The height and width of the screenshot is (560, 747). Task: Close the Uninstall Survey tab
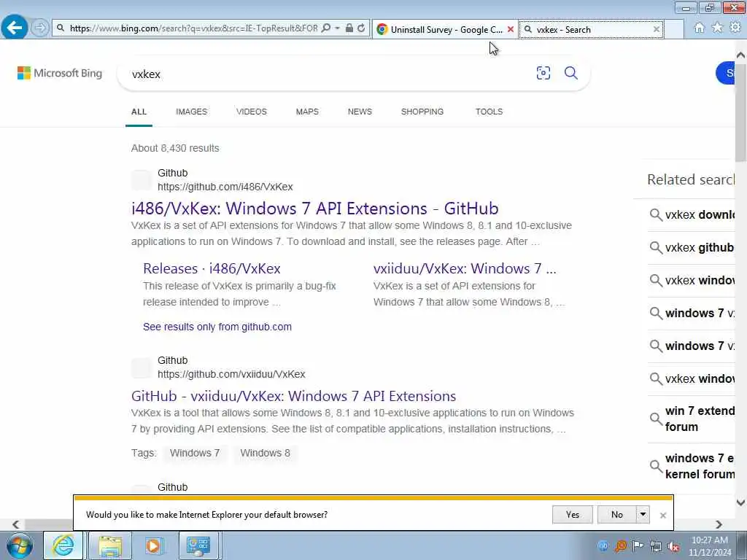(511, 29)
